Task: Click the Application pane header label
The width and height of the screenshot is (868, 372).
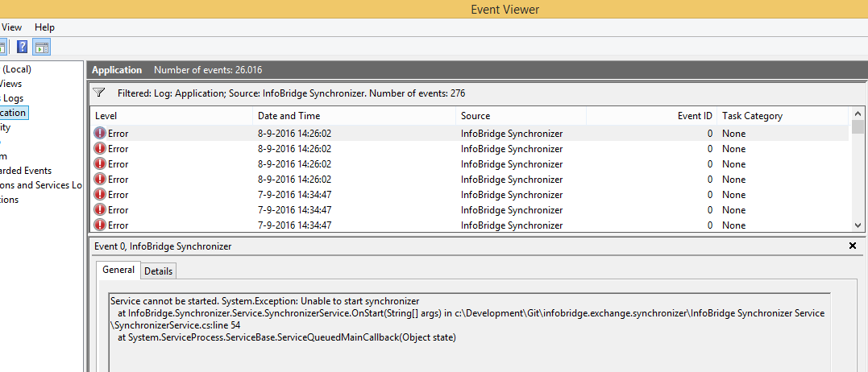Action: click(x=117, y=70)
